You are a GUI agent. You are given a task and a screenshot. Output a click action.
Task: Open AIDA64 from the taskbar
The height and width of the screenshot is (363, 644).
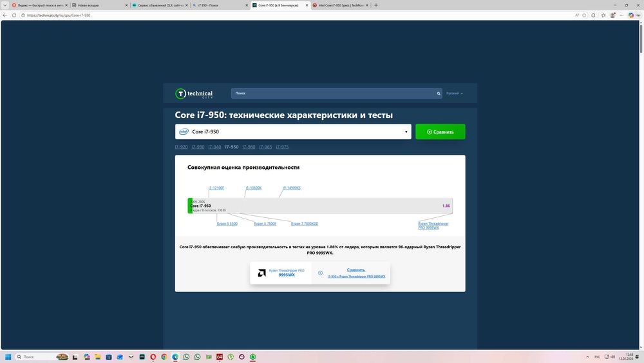click(220, 357)
